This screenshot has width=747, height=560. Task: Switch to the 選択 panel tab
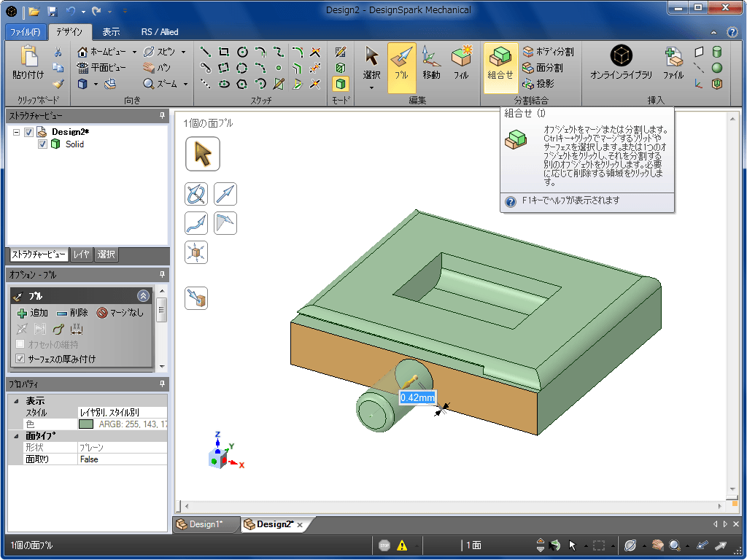[x=106, y=254]
